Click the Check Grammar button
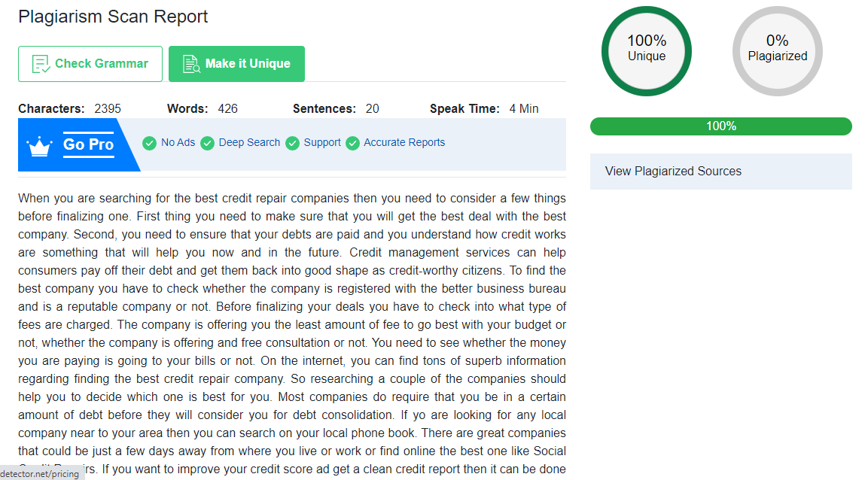This screenshot has width=868, height=480. 90,64
